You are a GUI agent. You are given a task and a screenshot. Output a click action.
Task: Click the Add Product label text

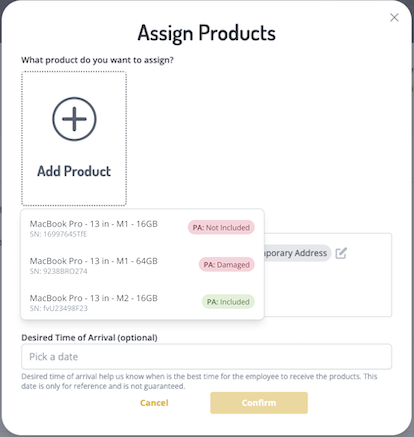point(74,171)
